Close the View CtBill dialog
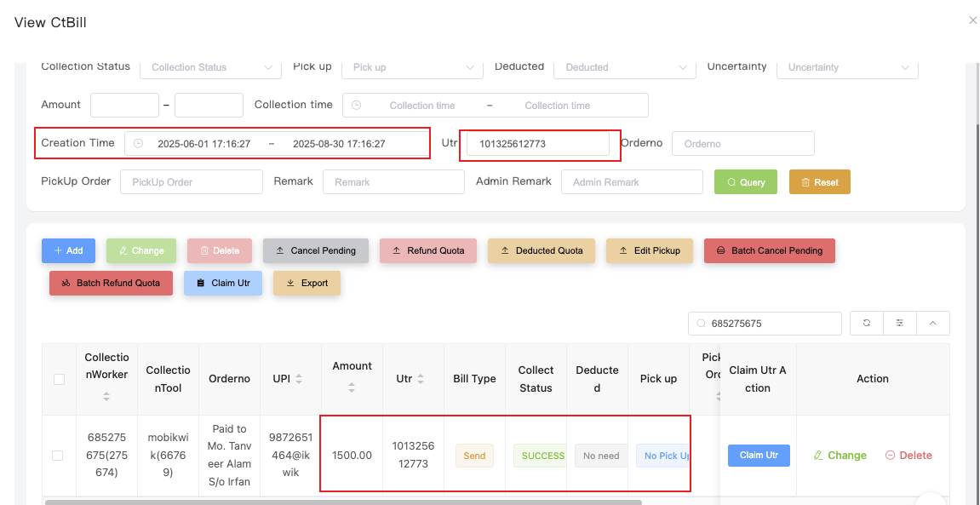Viewport: 980px width, 505px height. click(x=972, y=20)
